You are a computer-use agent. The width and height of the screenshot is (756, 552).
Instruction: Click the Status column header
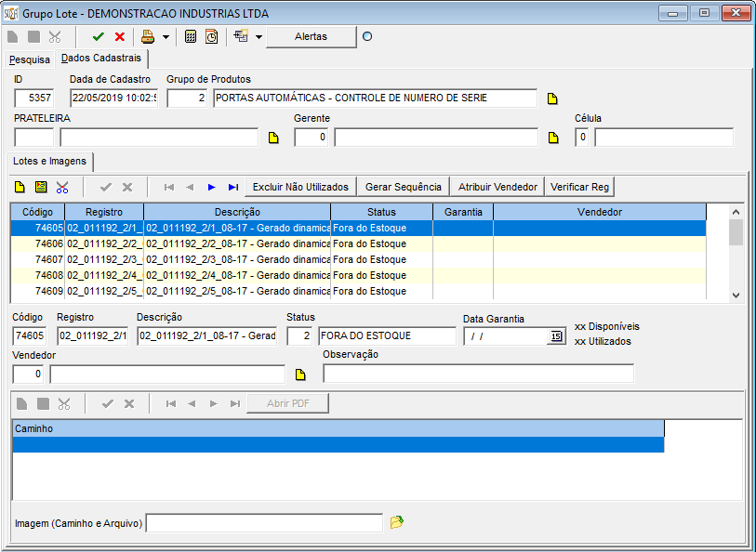(x=381, y=212)
